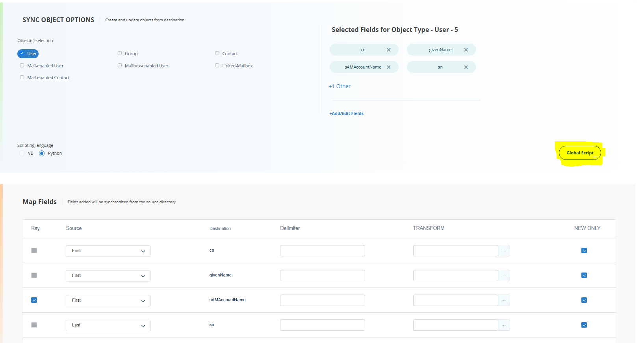Image resolution: width=644 pixels, height=343 pixels.
Task: Open transform editor for sAMAccountName row
Action: (504, 300)
